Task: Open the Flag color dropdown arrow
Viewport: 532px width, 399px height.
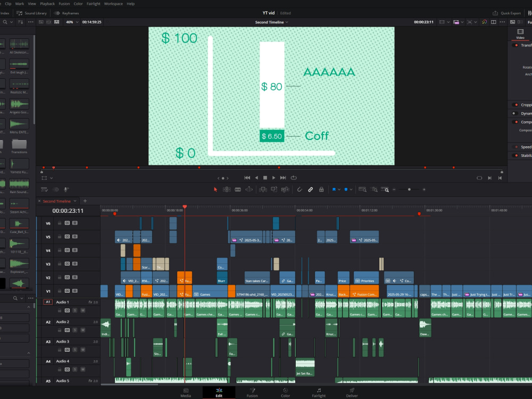Action: pos(339,190)
